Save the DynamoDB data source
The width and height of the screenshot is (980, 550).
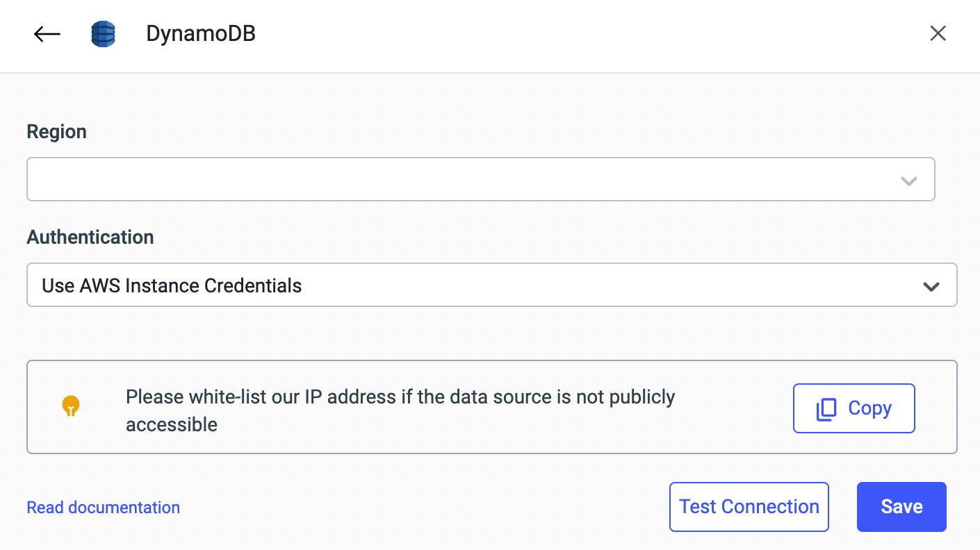(901, 507)
